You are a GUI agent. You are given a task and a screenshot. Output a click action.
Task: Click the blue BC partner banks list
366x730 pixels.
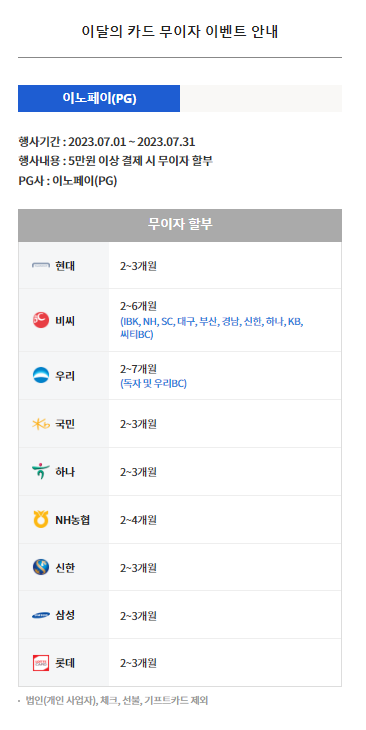coord(212,328)
